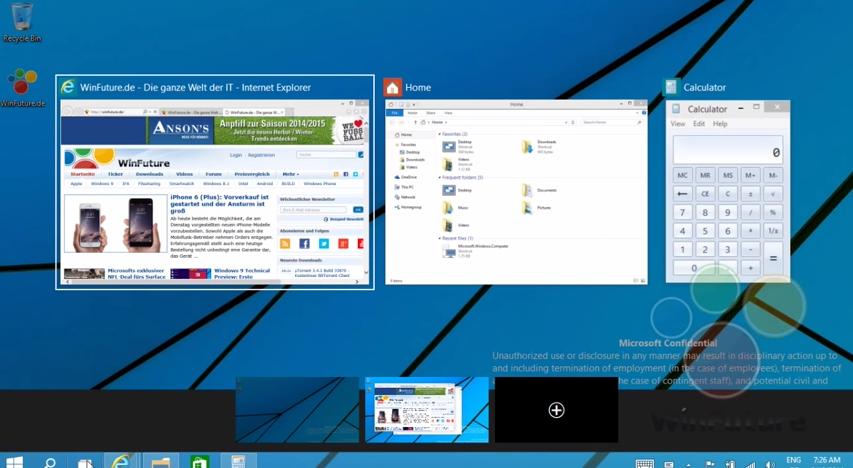853x468 pixels.
Task: Click the equals key in Calculator
Action: click(x=772, y=258)
